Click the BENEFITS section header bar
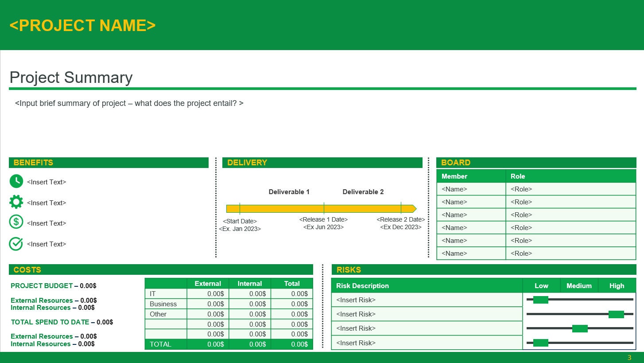This screenshot has width=644, height=363. [x=109, y=162]
